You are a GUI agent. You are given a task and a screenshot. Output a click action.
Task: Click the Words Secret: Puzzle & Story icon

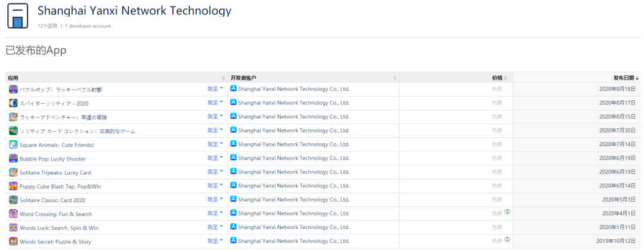coord(13,241)
